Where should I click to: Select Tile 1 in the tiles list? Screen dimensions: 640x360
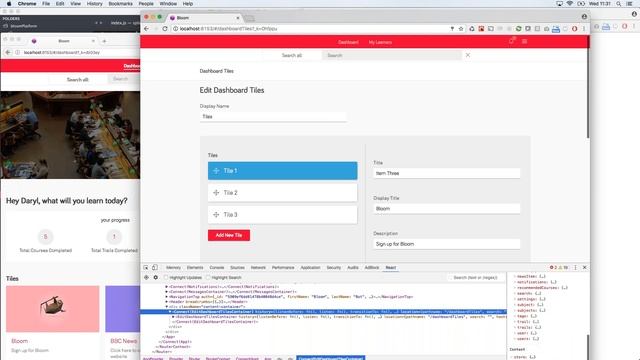282,171
